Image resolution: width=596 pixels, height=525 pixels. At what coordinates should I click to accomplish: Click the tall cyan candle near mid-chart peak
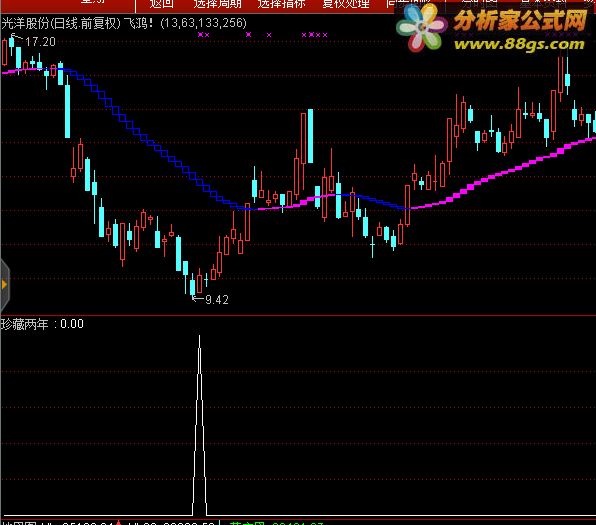[x=311, y=136]
